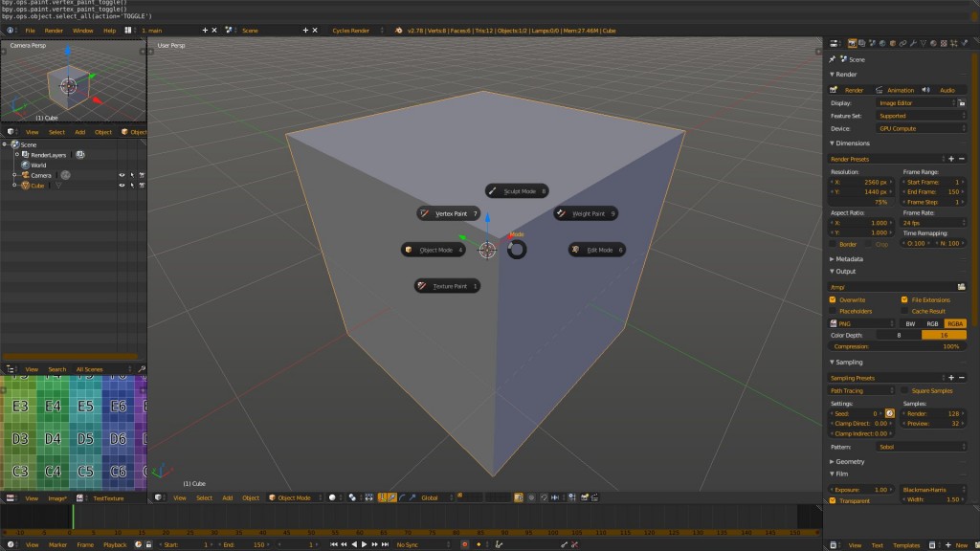Viewport: 980px width, 551px height.
Task: Select the viewport shading icon in 3D view header
Action: [332, 497]
